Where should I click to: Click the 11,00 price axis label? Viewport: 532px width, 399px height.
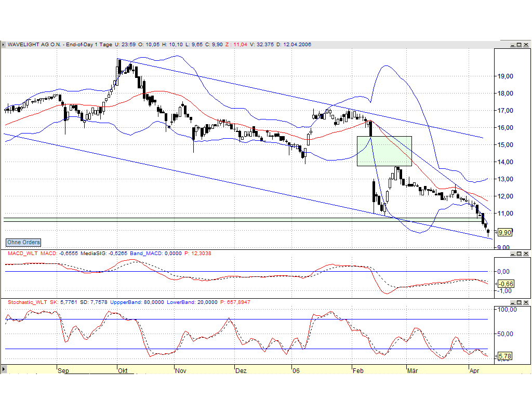(505, 214)
